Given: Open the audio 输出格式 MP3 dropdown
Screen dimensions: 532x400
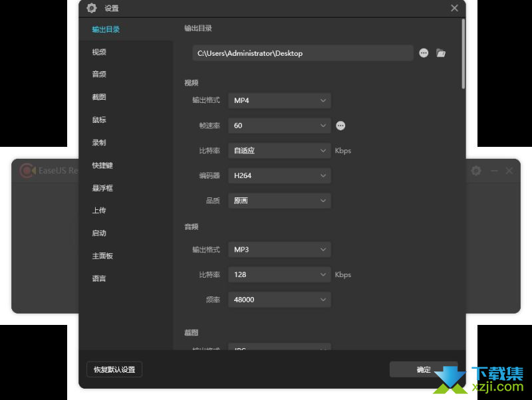Looking at the screenshot, I should pyautogui.click(x=279, y=249).
